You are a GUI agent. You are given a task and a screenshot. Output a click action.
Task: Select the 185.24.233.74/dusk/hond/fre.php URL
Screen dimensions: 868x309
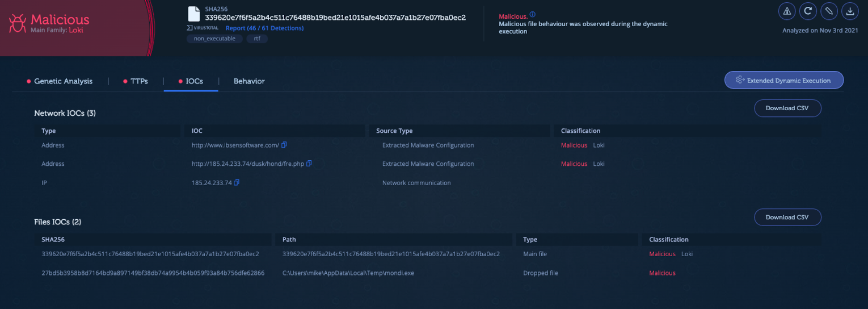point(248,164)
